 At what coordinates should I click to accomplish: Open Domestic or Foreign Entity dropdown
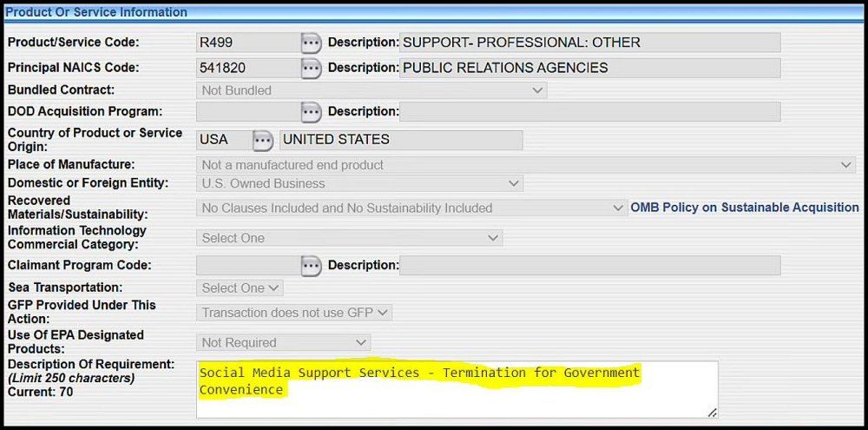pyautogui.click(x=359, y=184)
